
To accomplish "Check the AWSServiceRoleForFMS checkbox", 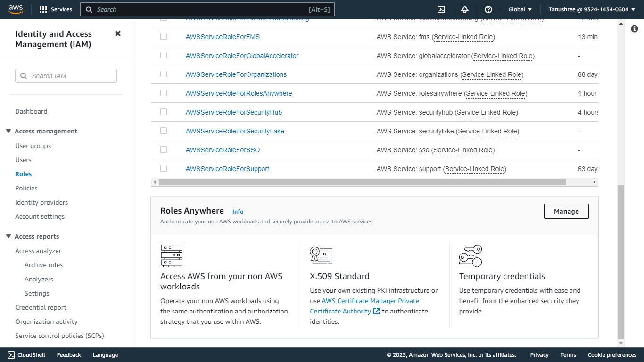I will click(x=164, y=36).
